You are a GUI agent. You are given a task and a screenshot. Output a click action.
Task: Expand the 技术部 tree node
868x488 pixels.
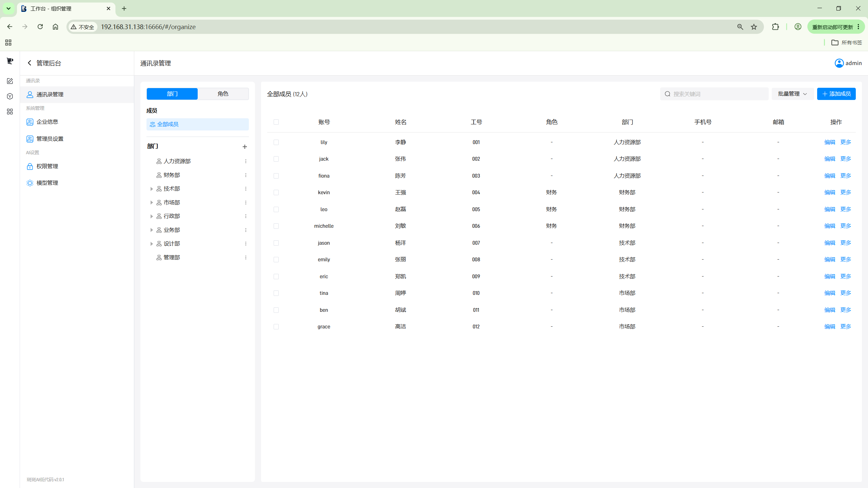tap(152, 189)
